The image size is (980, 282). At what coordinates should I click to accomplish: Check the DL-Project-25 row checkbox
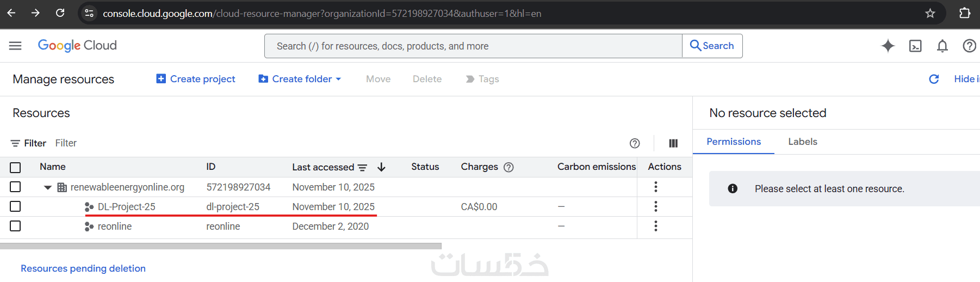[15, 206]
